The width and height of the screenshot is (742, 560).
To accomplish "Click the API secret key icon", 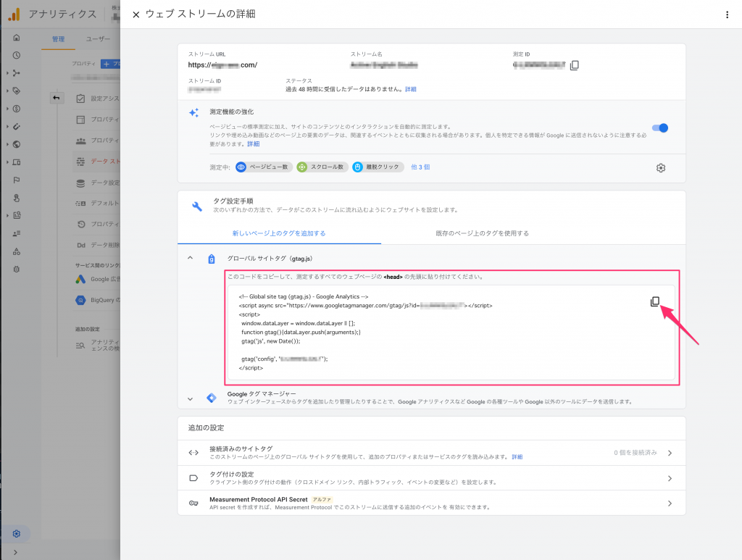I will click(x=193, y=503).
